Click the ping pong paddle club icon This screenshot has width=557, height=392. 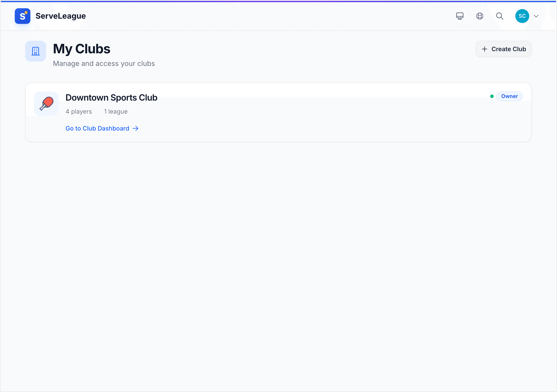pyautogui.click(x=46, y=104)
